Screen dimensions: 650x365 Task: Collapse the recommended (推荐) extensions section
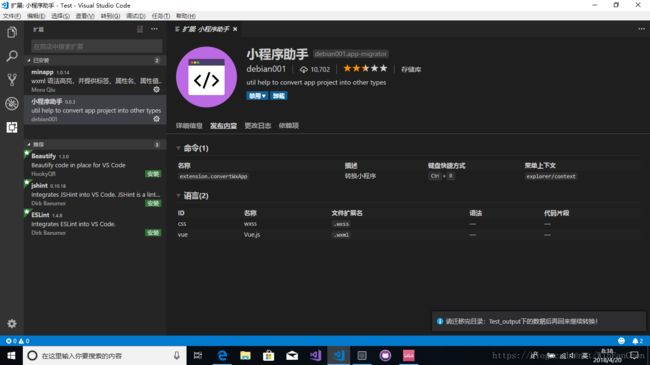tap(95, 144)
